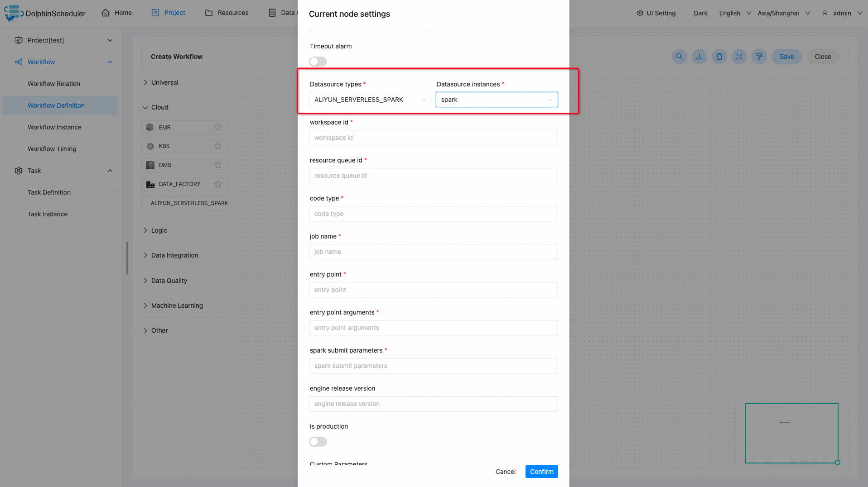
Task: Click the fullscreen icon in workflow toolbar
Action: coord(739,57)
